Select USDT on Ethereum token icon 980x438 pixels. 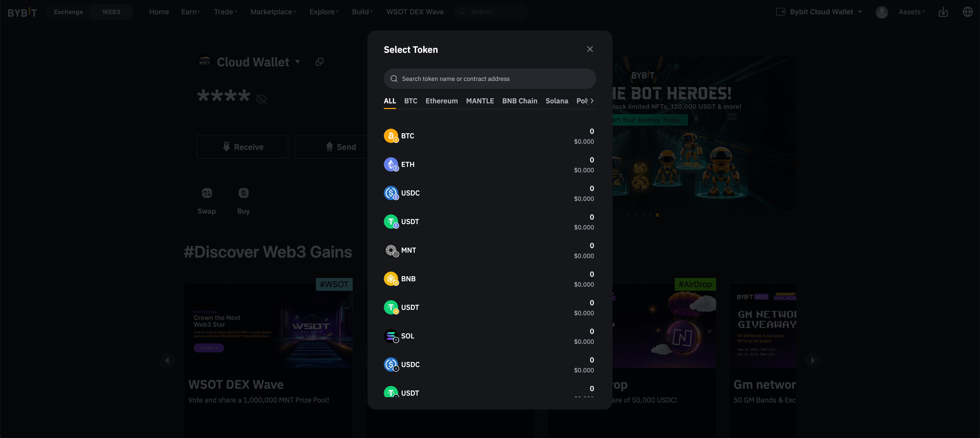coord(391,222)
